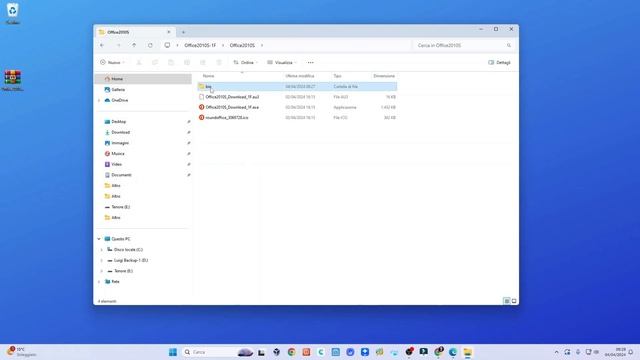Open Google Chrome from the taskbar
The image size is (640, 360).
(x=291, y=352)
